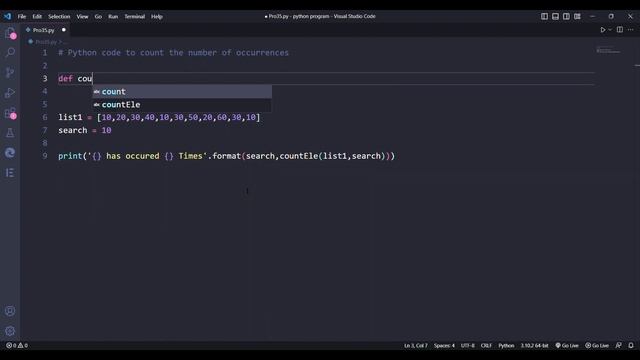This screenshot has width=640, height=360.
Task: Click the 'def' keyword on line 3
Action: [65, 79]
